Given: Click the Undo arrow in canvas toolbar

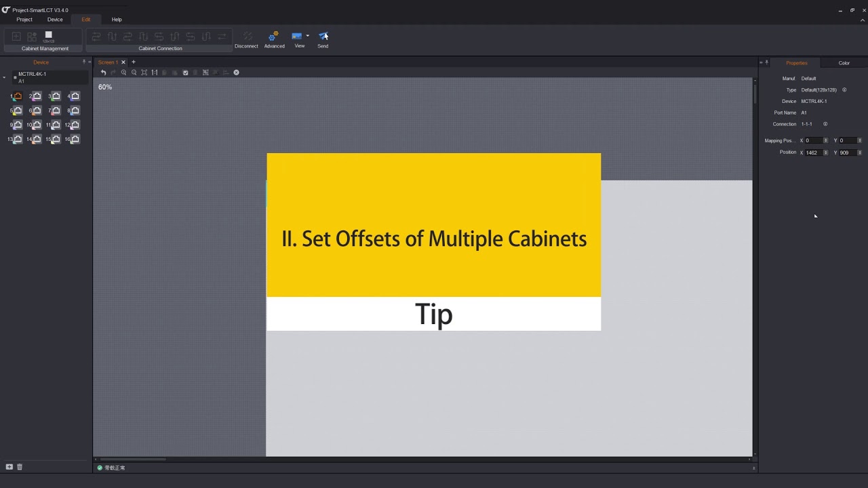Looking at the screenshot, I should pyautogui.click(x=104, y=73).
